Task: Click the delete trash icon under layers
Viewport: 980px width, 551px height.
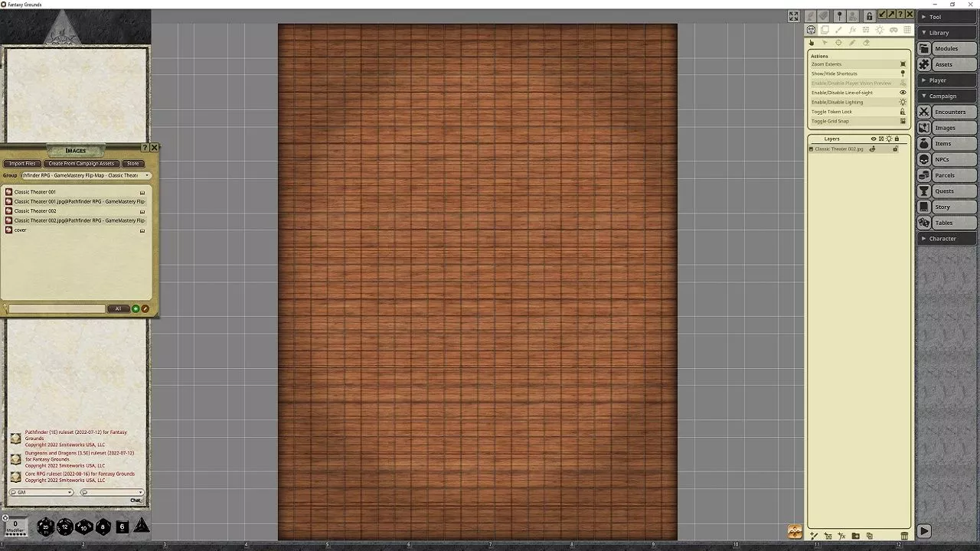Action: pyautogui.click(x=904, y=536)
